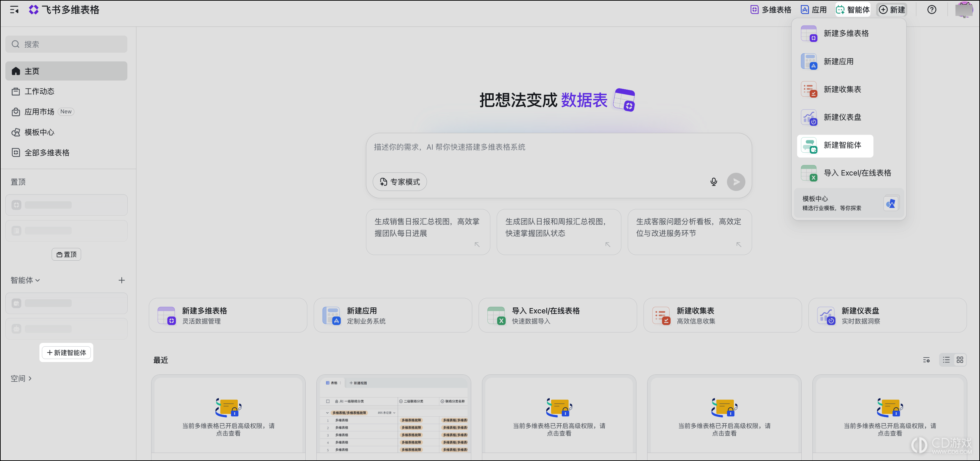This screenshot has height=461, width=980.
Task: Click the 新建仪表盘 quick action card
Action: tap(887, 315)
